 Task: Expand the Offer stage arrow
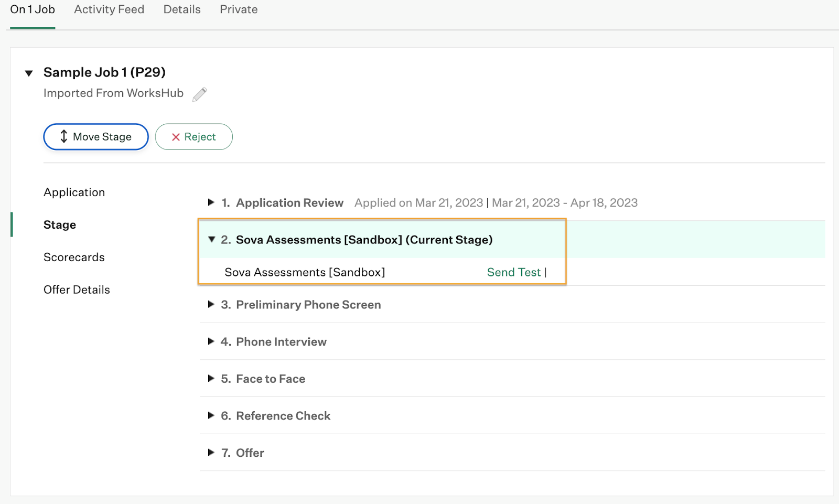211,453
